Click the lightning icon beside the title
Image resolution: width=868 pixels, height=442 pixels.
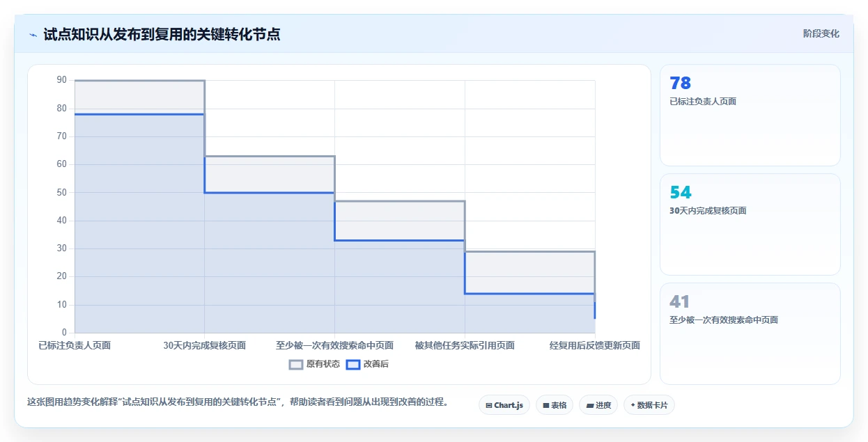click(x=33, y=34)
